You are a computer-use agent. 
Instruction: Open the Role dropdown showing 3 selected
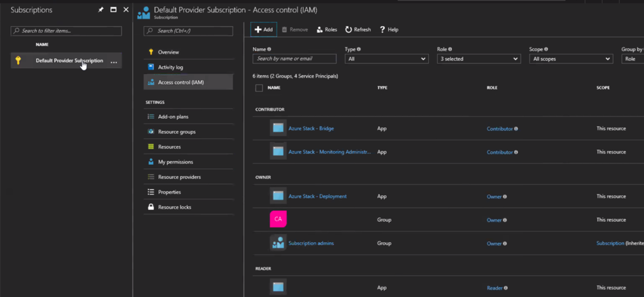pos(479,59)
